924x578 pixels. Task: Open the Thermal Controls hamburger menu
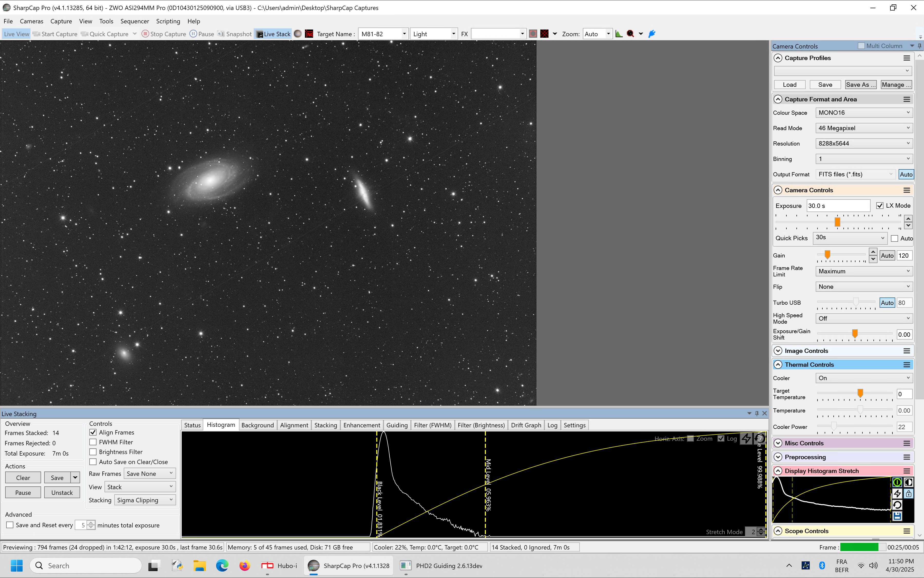(906, 365)
